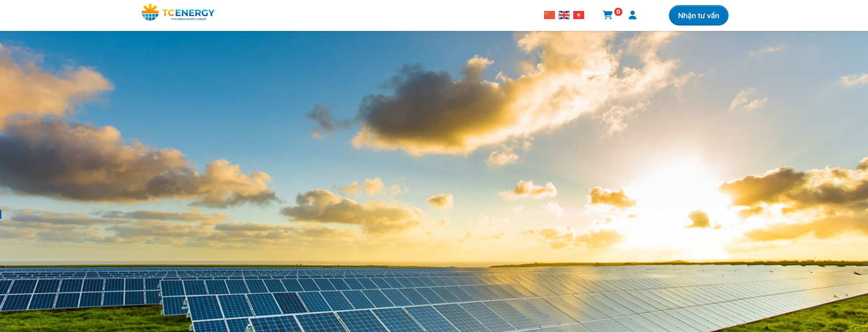Screen dimensions: 868x332
Task: Open the "The Green Energy Dream" tagline link
Action: click(x=189, y=19)
